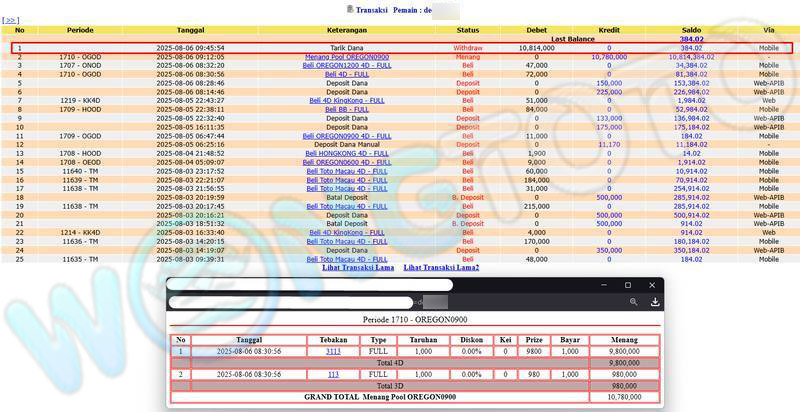Viewport: 800px width, 412px height.
Task: Click the popup browser tab title
Action: pyautogui.click(x=310, y=285)
